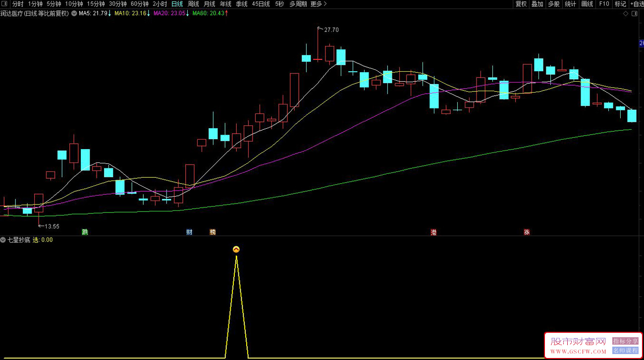The height and width of the screenshot is (360, 644).
Task: Switch to 季线 quarterly chart
Action: tap(241, 4)
